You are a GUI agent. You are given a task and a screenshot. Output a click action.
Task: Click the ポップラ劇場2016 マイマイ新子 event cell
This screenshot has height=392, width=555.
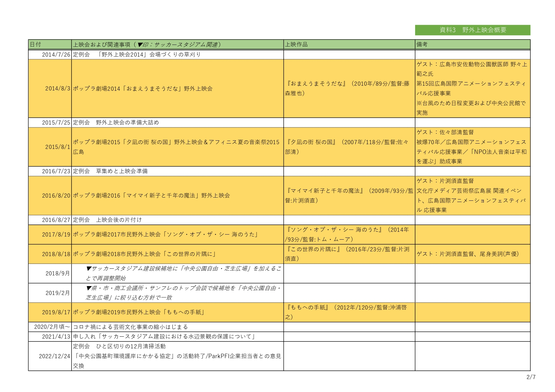tap(177, 196)
